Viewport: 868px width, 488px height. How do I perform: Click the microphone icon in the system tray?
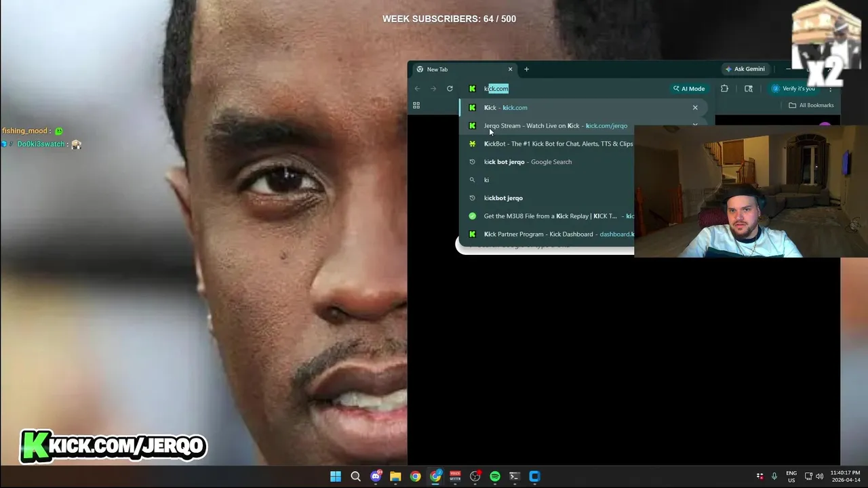coord(774,476)
